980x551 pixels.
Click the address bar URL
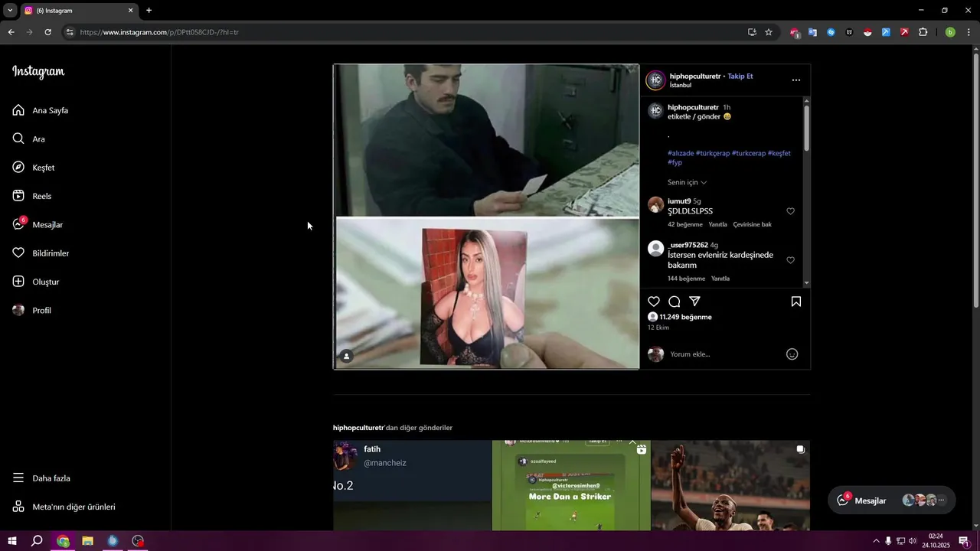[159, 32]
